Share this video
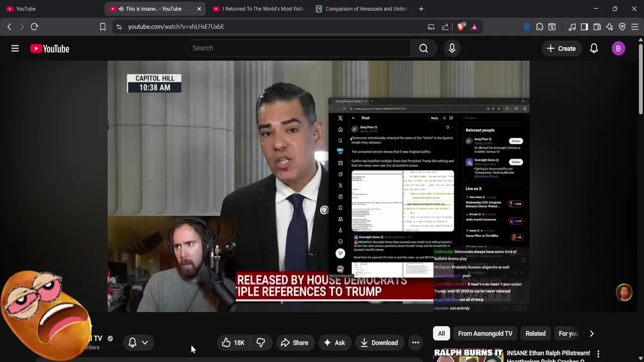 pyautogui.click(x=294, y=342)
